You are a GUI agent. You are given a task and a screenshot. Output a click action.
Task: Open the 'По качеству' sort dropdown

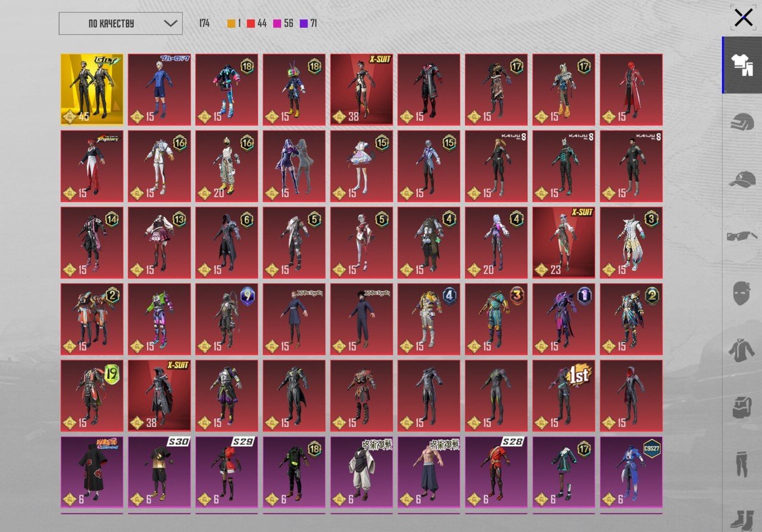[x=120, y=24]
